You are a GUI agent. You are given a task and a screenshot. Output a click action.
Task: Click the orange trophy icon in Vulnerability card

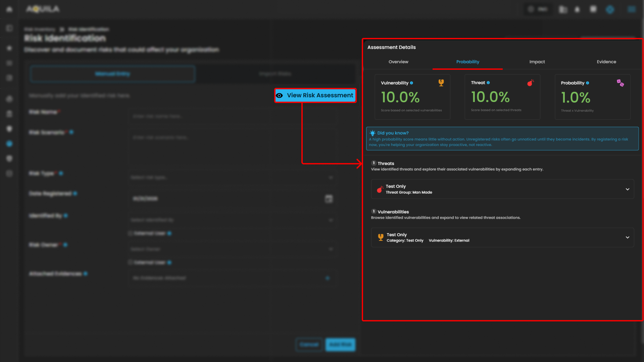[x=441, y=83]
